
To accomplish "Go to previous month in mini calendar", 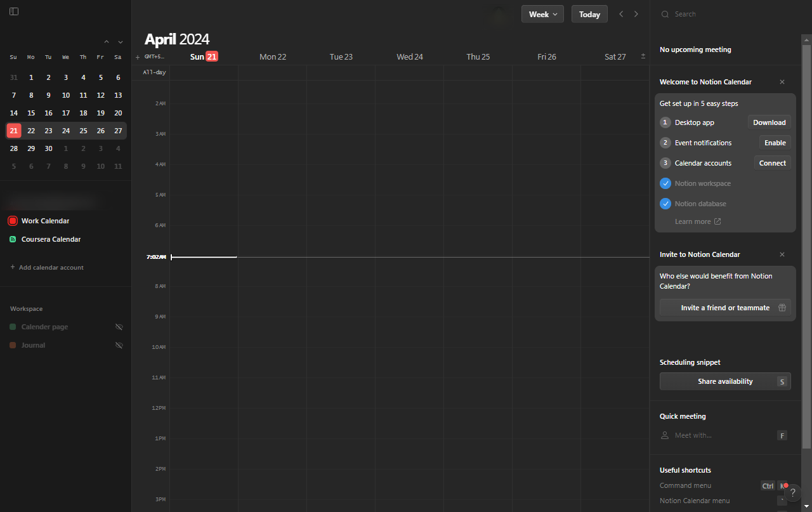I will point(106,42).
